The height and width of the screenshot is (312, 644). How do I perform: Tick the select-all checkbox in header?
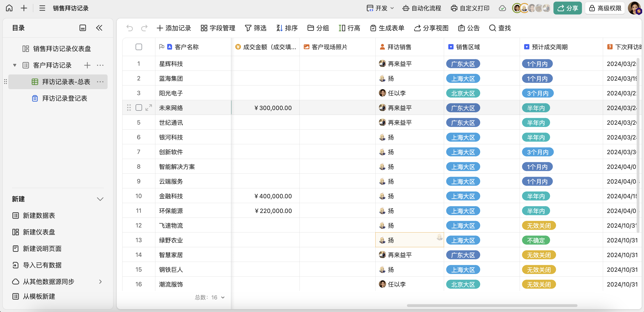(x=139, y=47)
